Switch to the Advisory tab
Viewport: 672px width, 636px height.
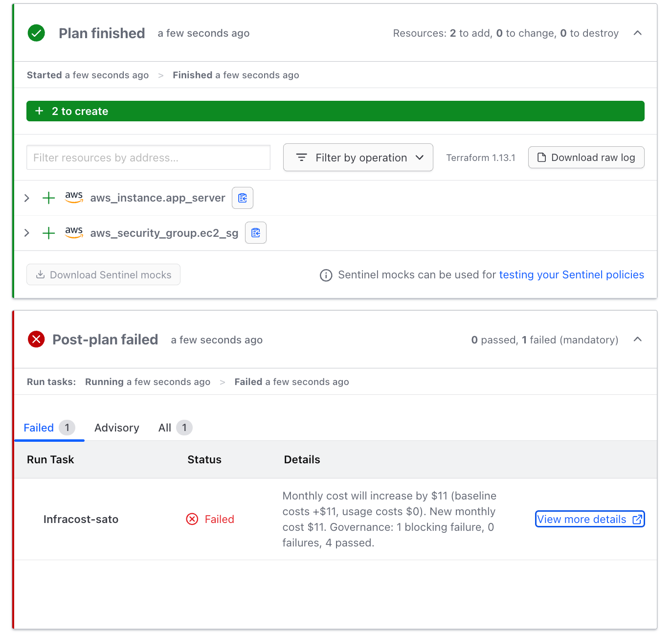pyautogui.click(x=116, y=428)
